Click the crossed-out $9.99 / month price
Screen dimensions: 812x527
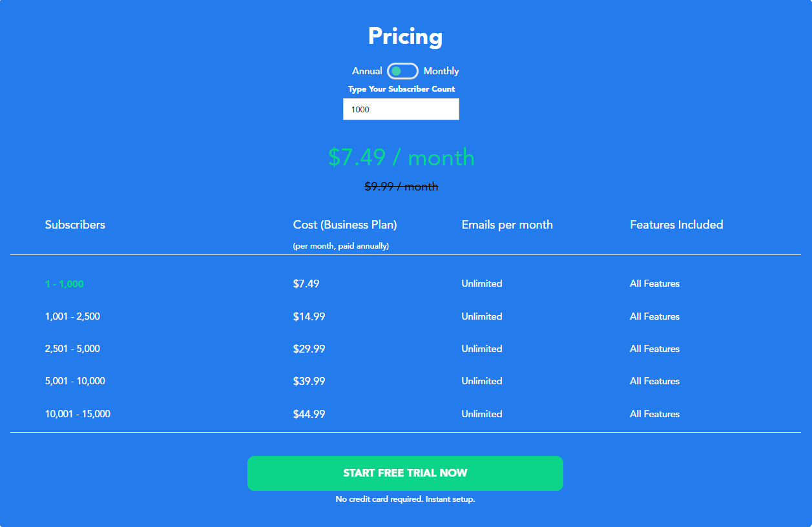click(x=401, y=187)
